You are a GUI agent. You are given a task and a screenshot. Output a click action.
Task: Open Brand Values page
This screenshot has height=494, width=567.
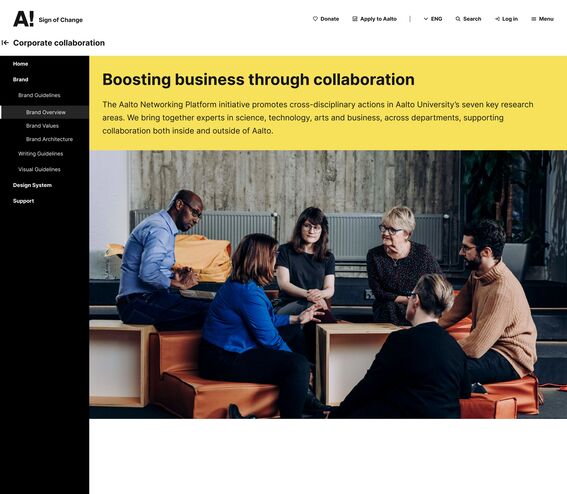coord(42,126)
